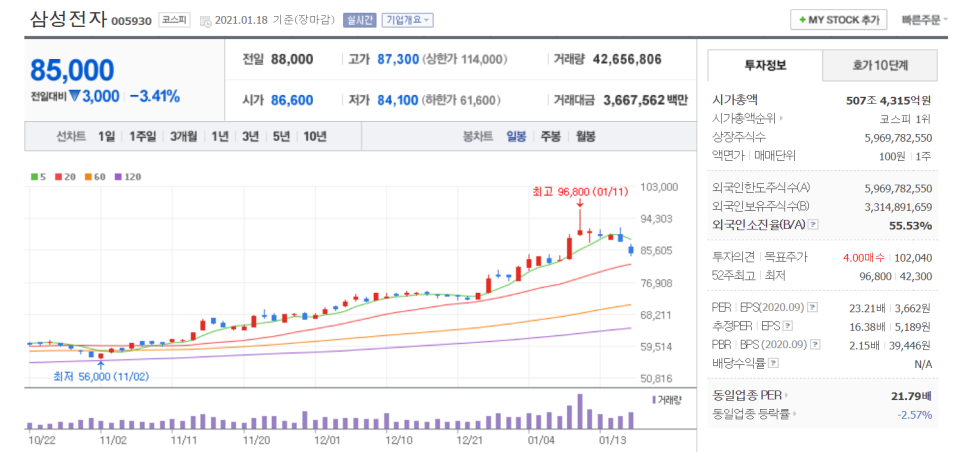This screenshot has width=966, height=452.
Task: Click the 실시간 badge
Action: pyautogui.click(x=359, y=20)
